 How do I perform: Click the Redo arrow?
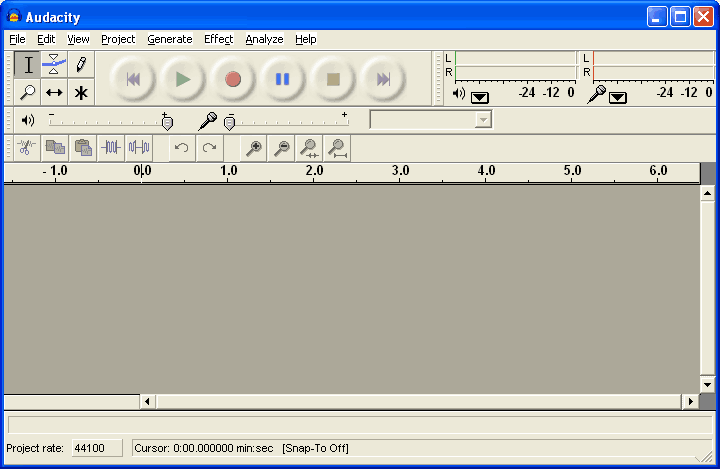209,148
